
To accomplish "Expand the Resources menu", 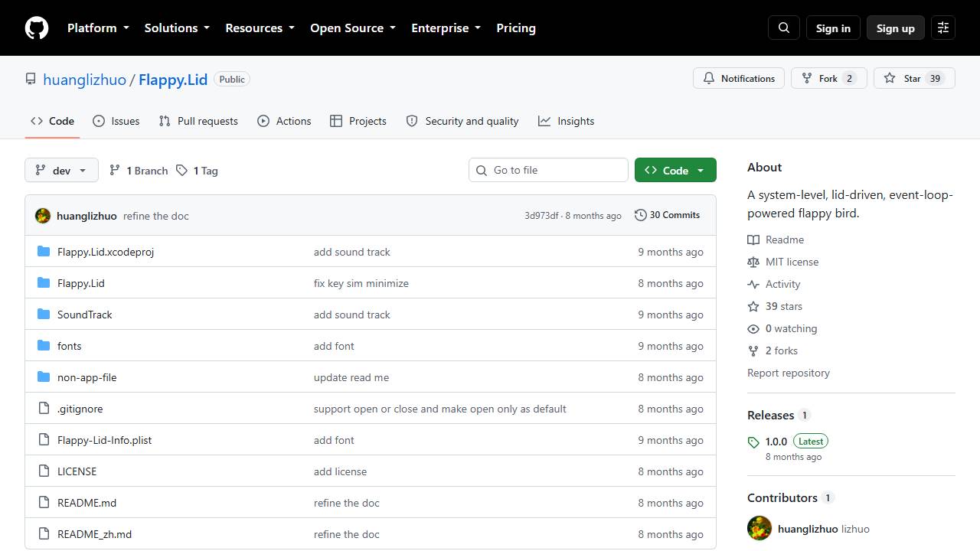I will point(260,28).
